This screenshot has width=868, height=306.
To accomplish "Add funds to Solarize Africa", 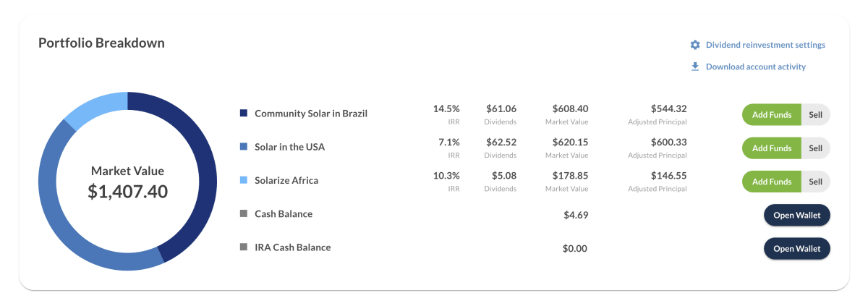I will 771,182.
